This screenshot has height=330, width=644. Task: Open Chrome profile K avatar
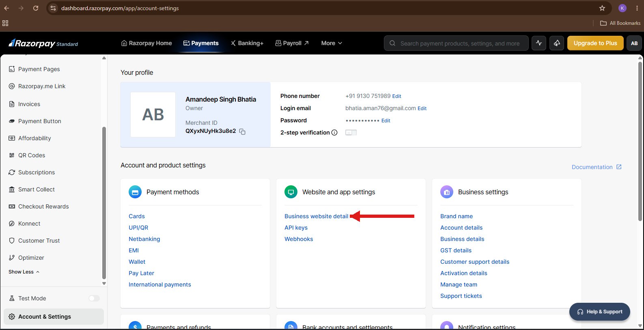(622, 8)
